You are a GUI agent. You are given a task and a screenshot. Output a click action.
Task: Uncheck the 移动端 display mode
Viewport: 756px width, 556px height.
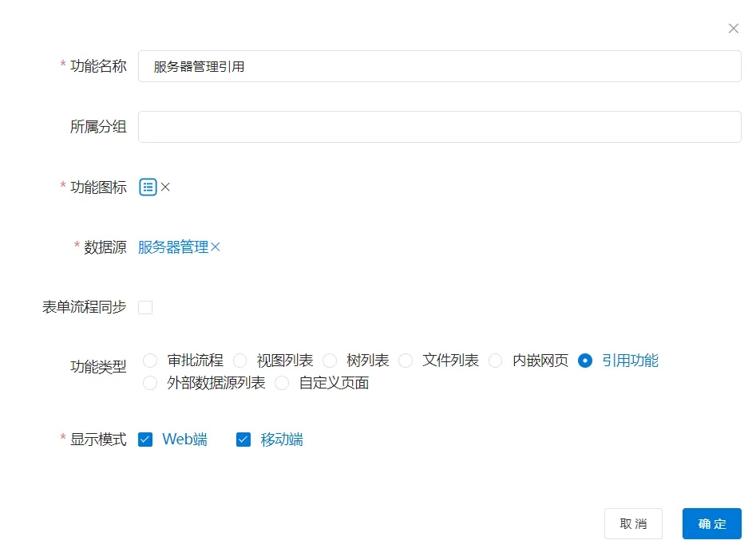[243, 440]
